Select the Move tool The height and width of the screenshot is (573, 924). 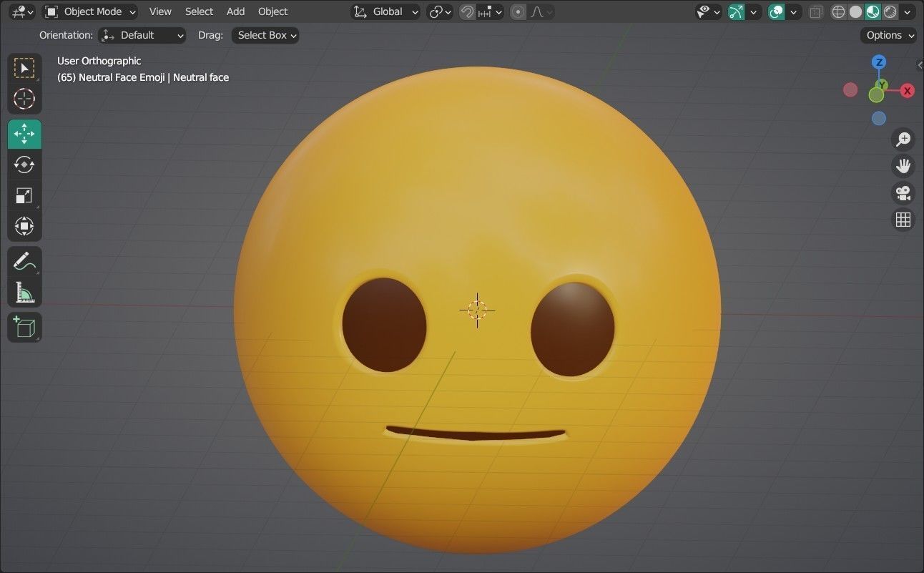(x=24, y=134)
